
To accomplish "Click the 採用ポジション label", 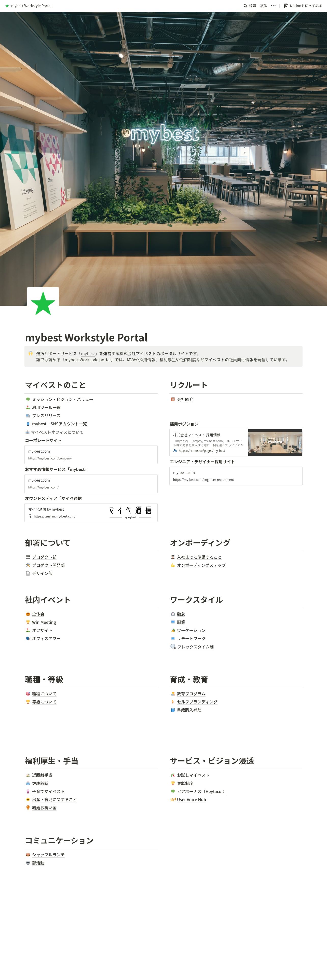I will click(184, 424).
